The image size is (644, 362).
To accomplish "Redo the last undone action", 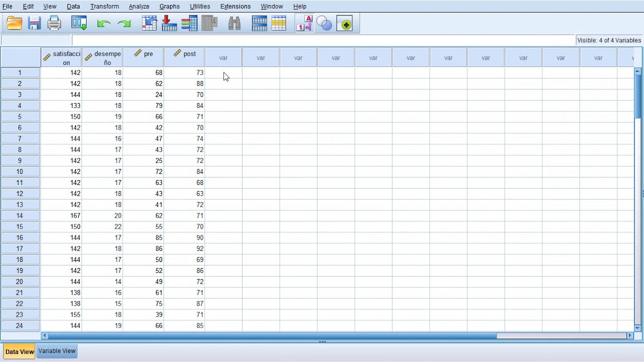I will click(124, 23).
